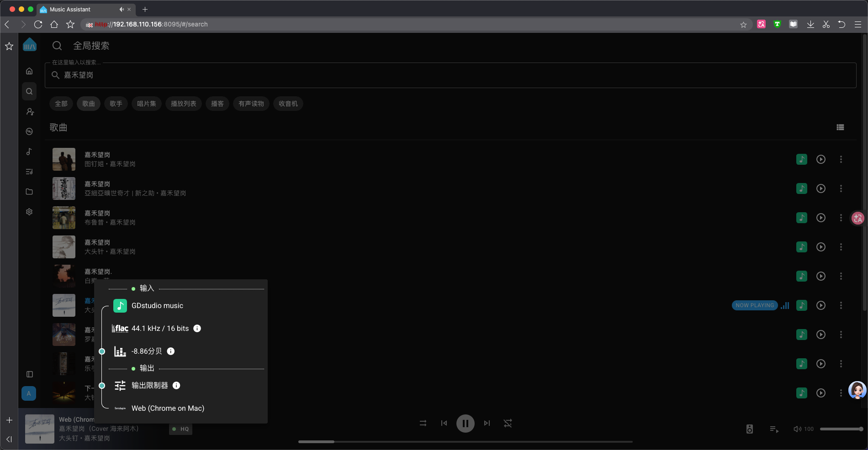Image resolution: width=868 pixels, height=450 pixels.
Task: Adjust the volume slider
Action: (841, 429)
